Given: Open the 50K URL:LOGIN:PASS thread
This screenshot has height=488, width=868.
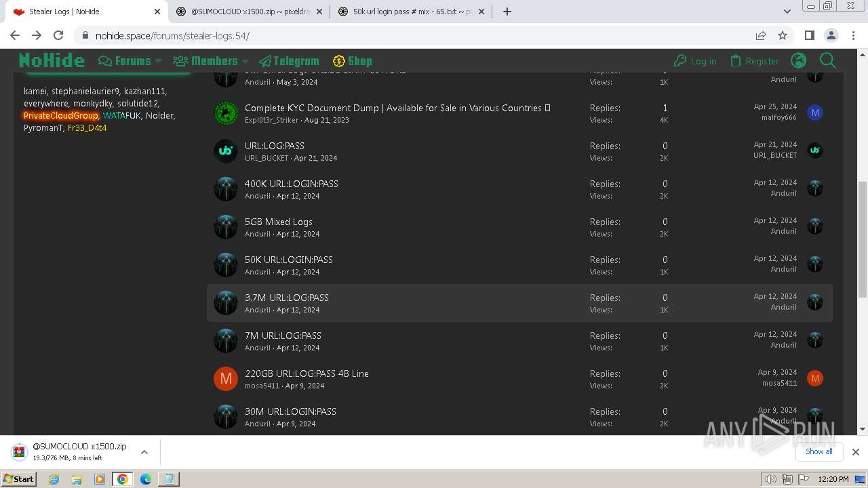Looking at the screenshot, I should [x=289, y=260].
